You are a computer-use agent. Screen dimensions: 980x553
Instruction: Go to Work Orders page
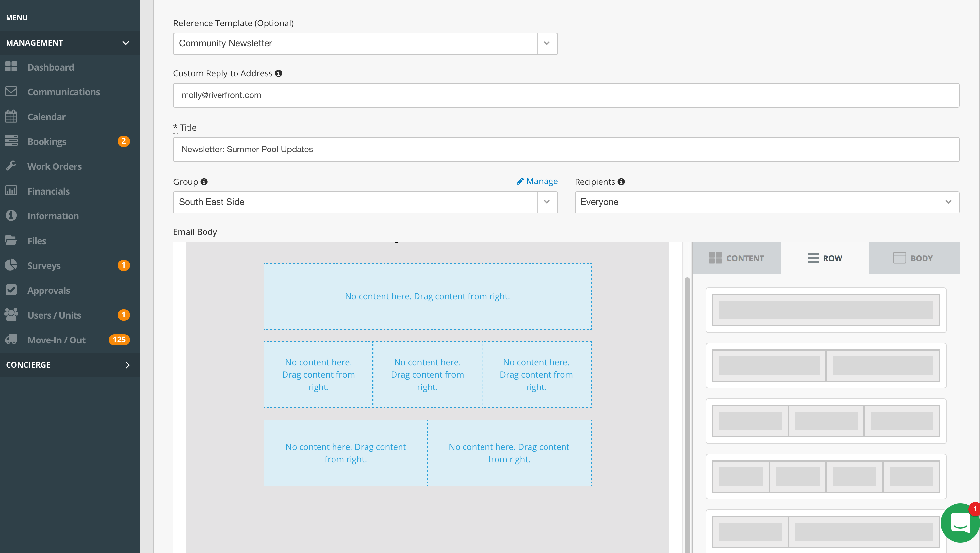click(55, 166)
